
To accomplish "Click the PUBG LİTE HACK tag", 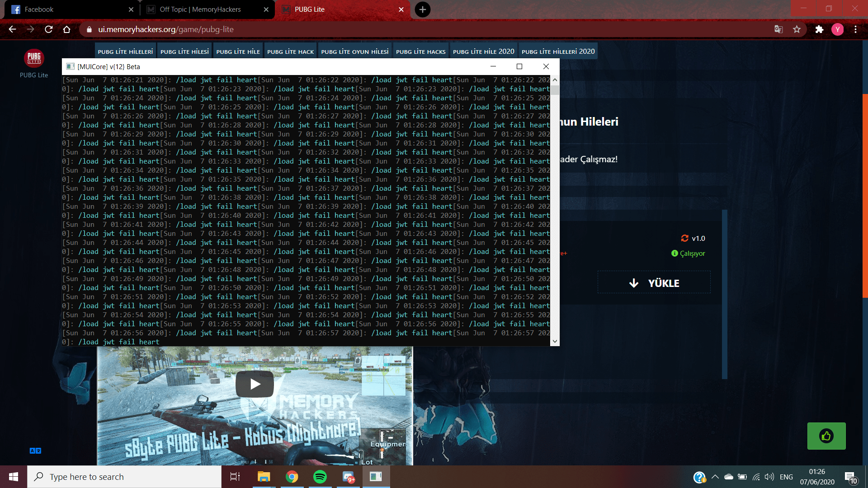I will [x=290, y=52].
